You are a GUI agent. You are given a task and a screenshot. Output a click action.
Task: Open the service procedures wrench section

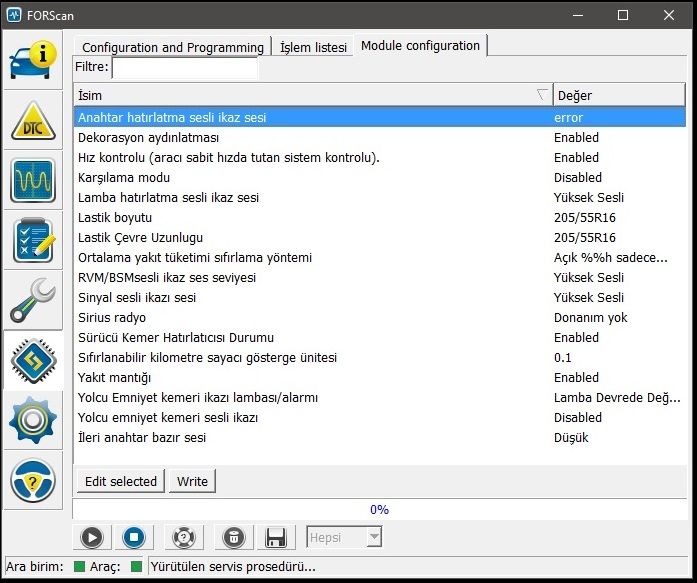[33, 300]
